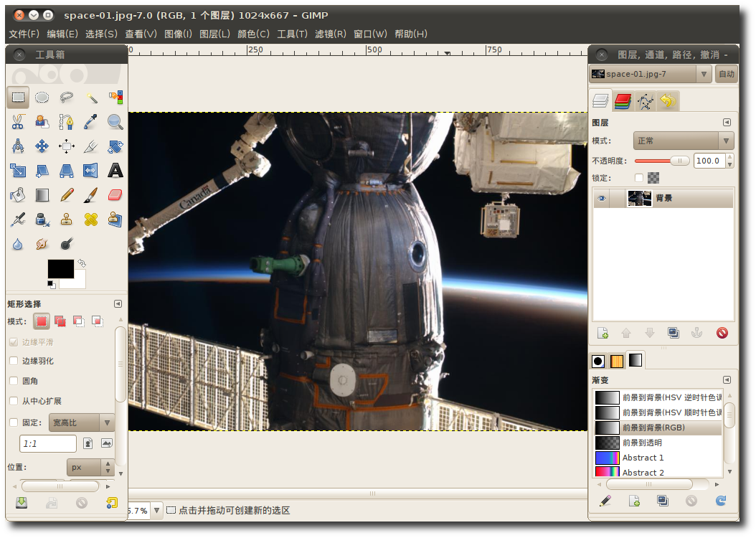This screenshot has width=756, height=538.
Task: Select the Paths pen tool
Action: 67,122
